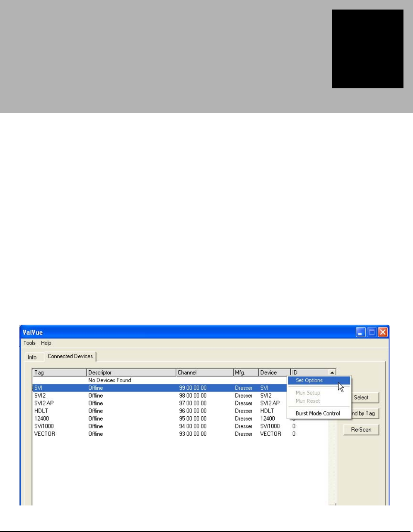Sort by the Tag column header
This screenshot has height=532, width=413.
pos(60,372)
